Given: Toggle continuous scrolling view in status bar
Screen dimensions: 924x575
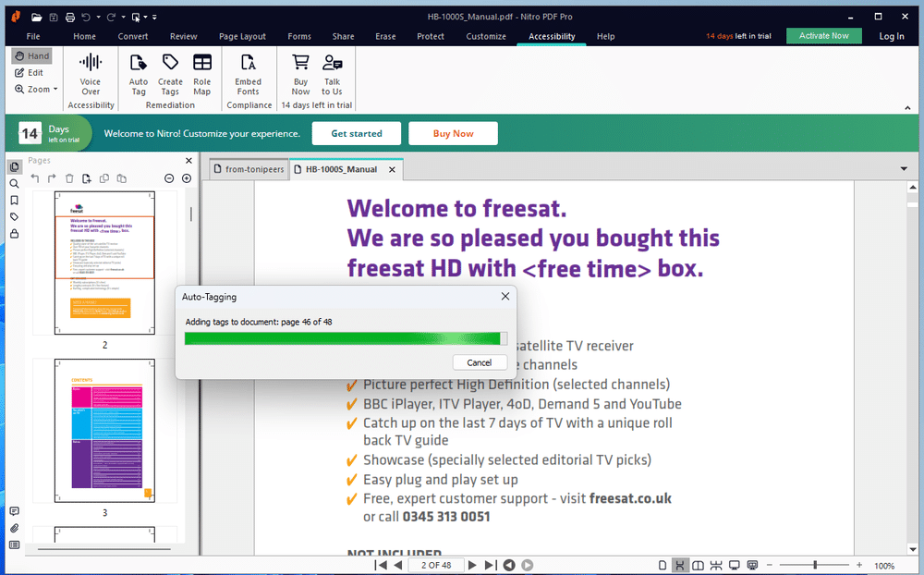Looking at the screenshot, I should (681, 564).
